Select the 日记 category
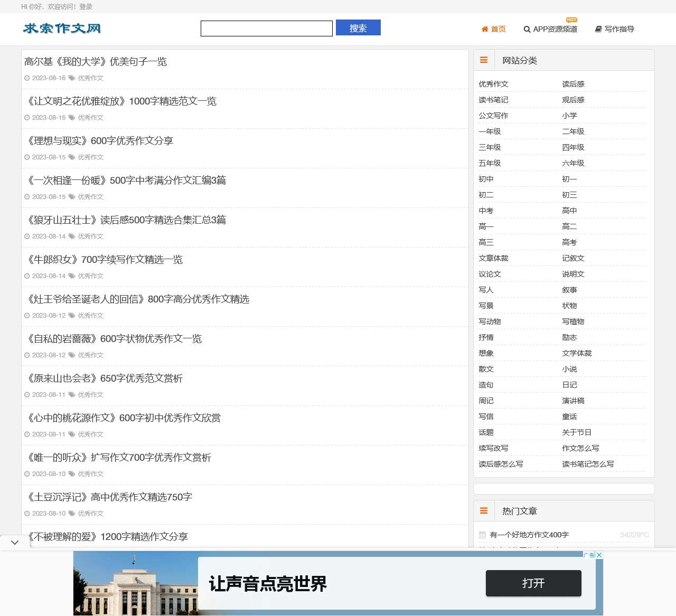 point(569,385)
